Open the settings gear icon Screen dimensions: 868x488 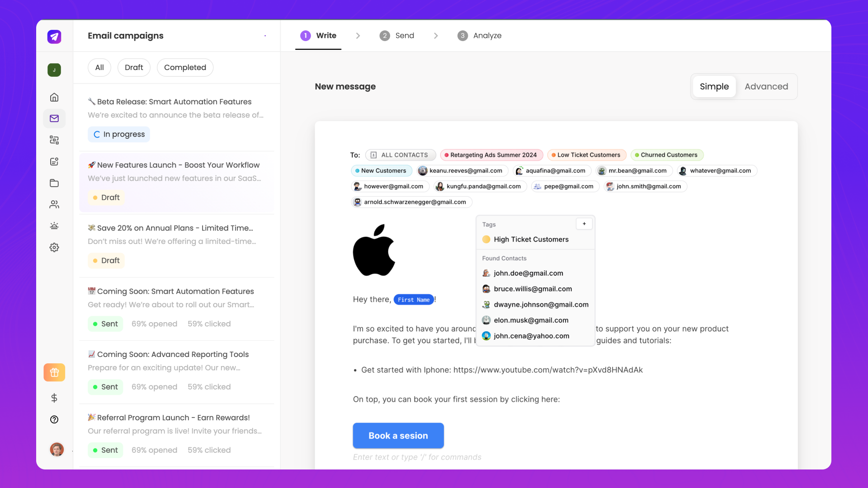54,247
